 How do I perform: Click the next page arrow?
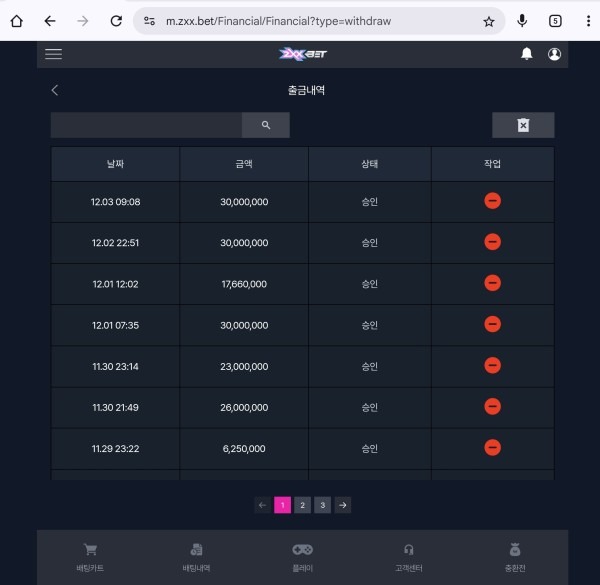click(x=343, y=505)
